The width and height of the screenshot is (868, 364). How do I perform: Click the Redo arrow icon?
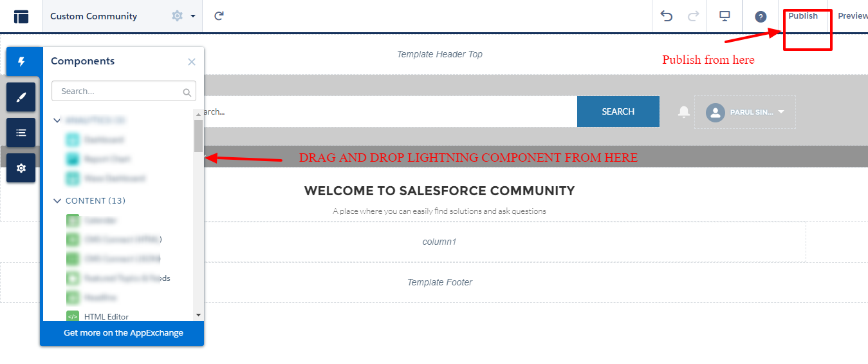[x=693, y=16]
